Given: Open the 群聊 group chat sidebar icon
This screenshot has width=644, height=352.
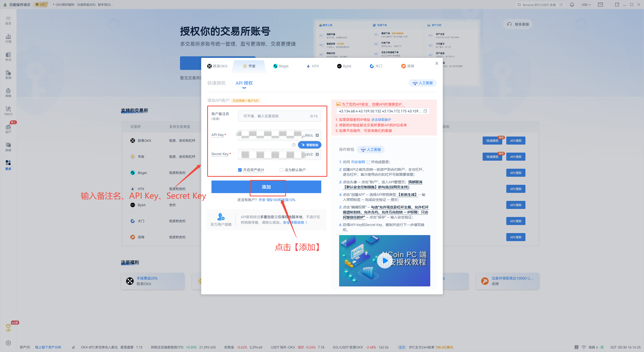Looking at the screenshot, I should [x=8, y=147].
